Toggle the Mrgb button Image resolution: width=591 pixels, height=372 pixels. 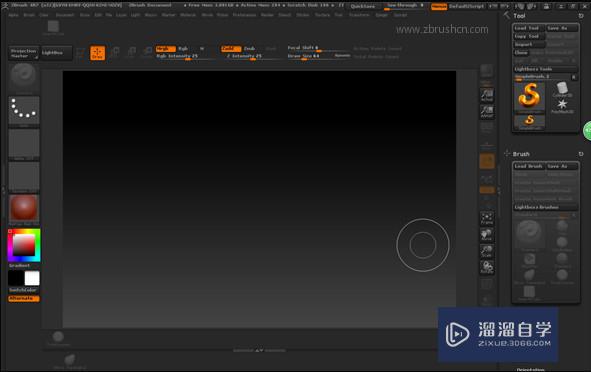coord(165,49)
